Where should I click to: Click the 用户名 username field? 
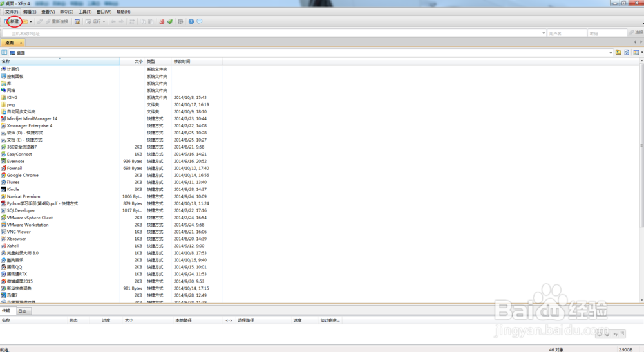(x=567, y=33)
